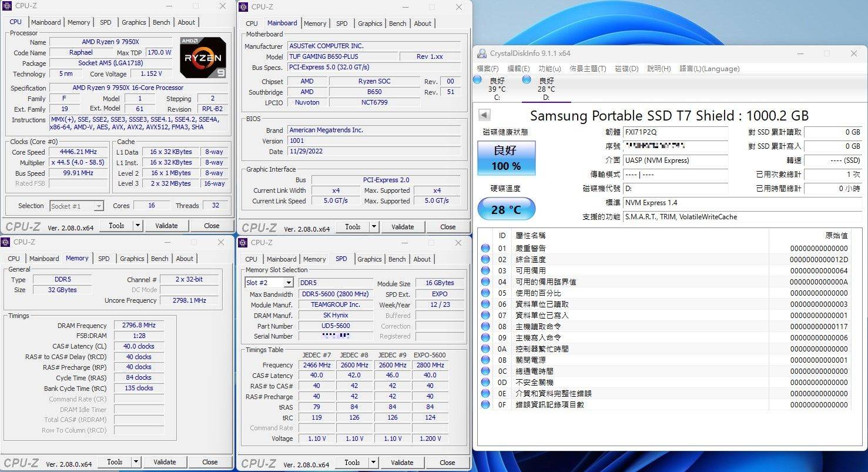
Task: Open the Tools dropdown arrow in the SPD window
Action: tap(374, 463)
